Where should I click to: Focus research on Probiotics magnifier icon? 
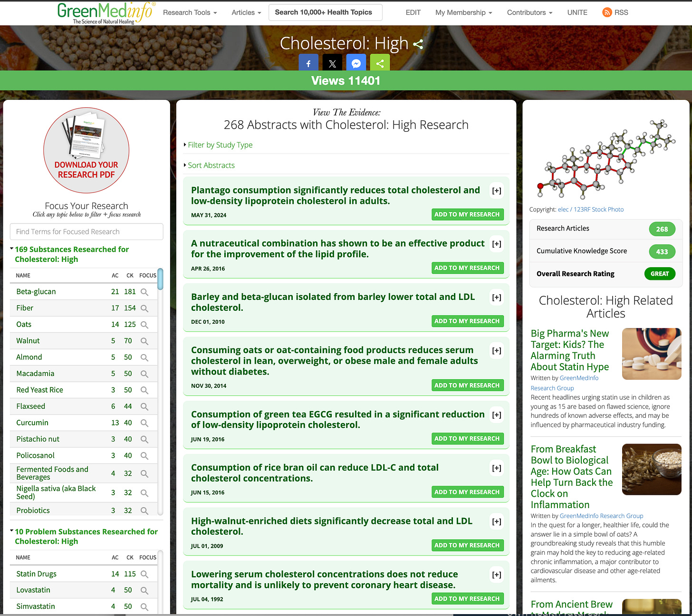(x=144, y=511)
